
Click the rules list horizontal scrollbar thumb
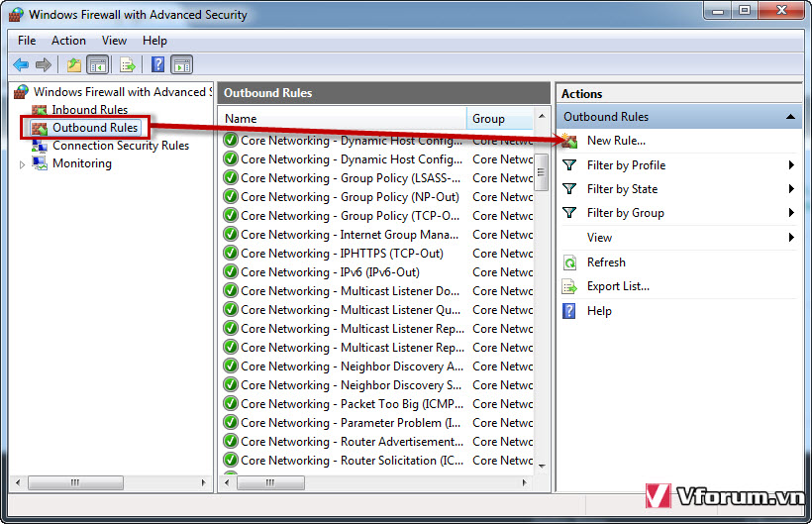[270, 482]
